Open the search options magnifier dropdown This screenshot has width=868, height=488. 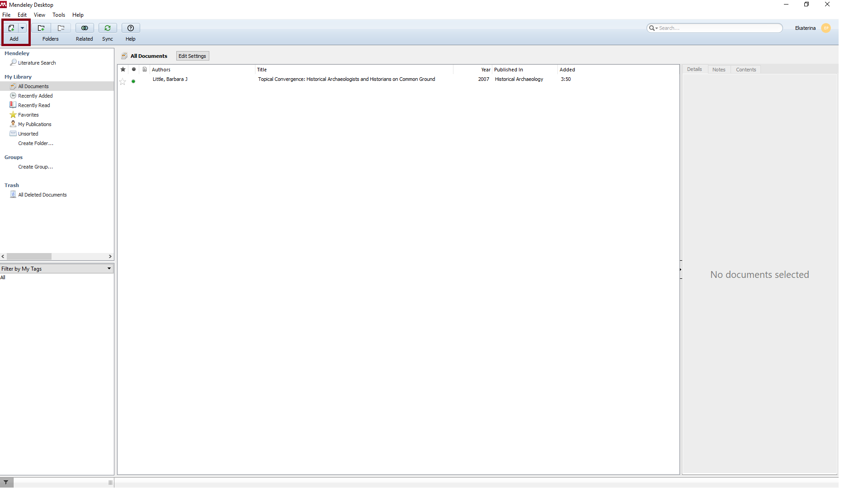(653, 28)
